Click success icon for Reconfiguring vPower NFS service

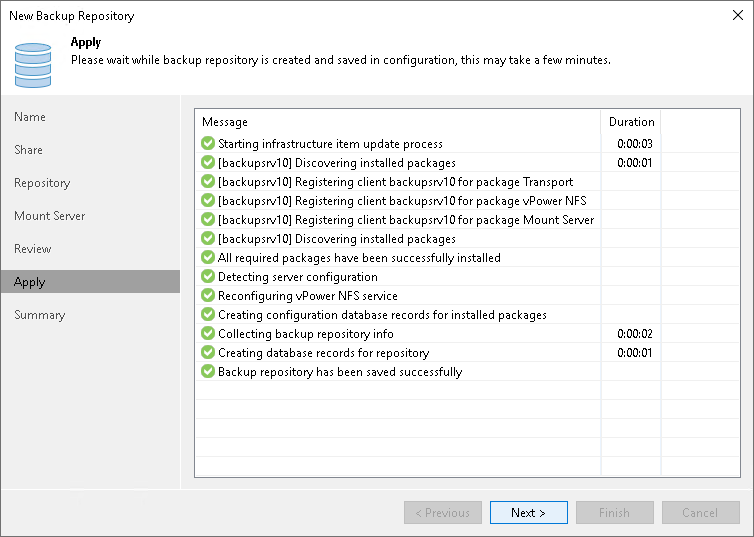tap(208, 295)
